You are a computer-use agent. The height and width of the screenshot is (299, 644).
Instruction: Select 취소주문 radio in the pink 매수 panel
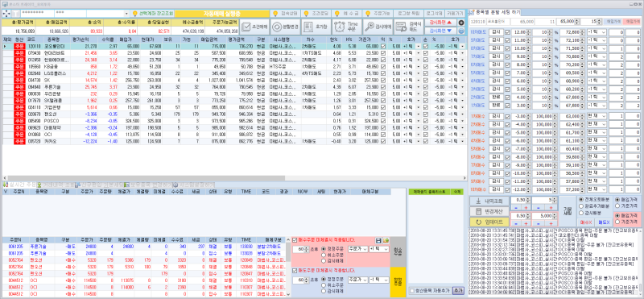pyautogui.click(x=324, y=255)
